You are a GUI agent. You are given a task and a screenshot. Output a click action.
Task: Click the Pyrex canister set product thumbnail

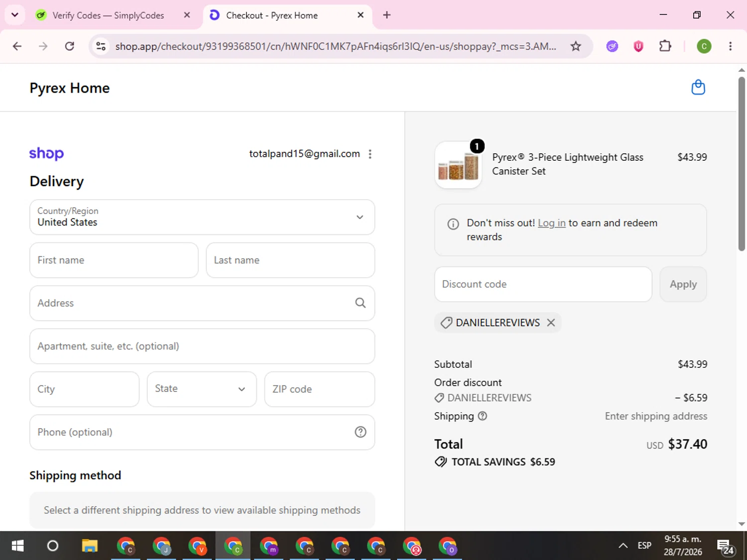click(x=458, y=165)
